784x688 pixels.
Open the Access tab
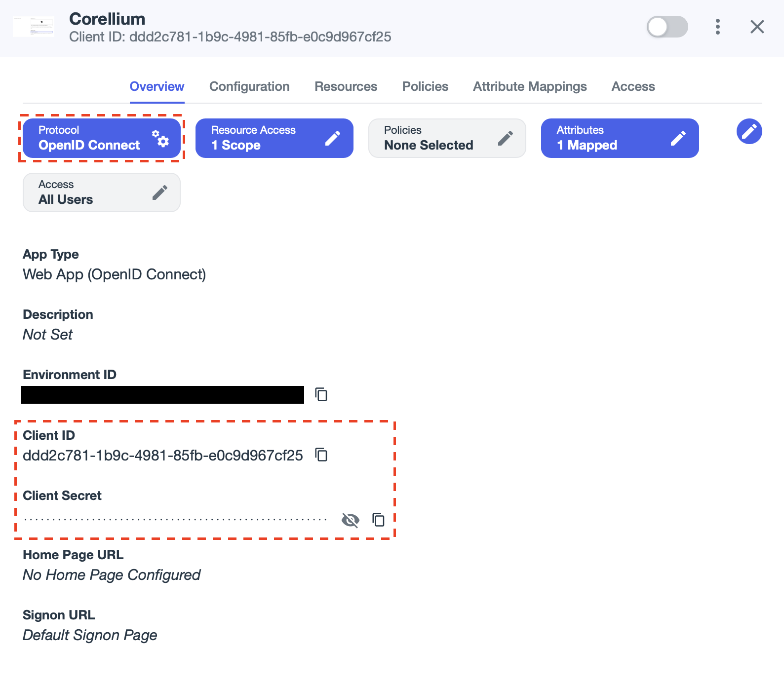coord(633,86)
